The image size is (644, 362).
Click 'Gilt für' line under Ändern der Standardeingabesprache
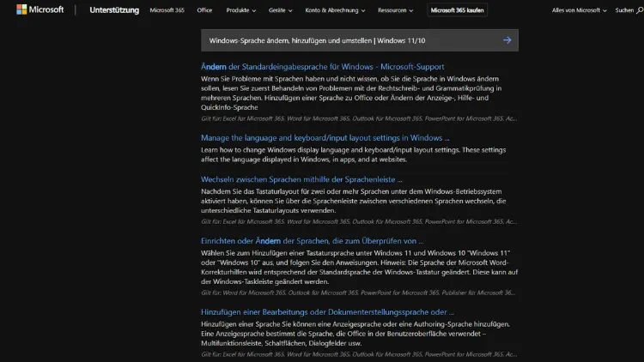[x=359, y=118]
